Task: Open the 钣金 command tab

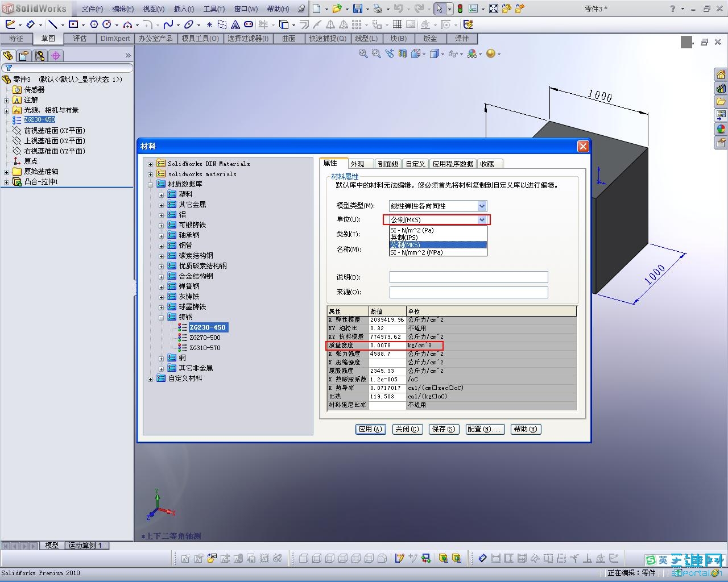Action: 431,39
